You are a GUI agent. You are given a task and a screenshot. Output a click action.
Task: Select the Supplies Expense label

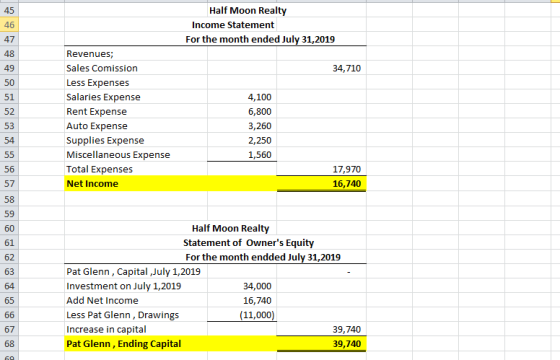tap(105, 140)
